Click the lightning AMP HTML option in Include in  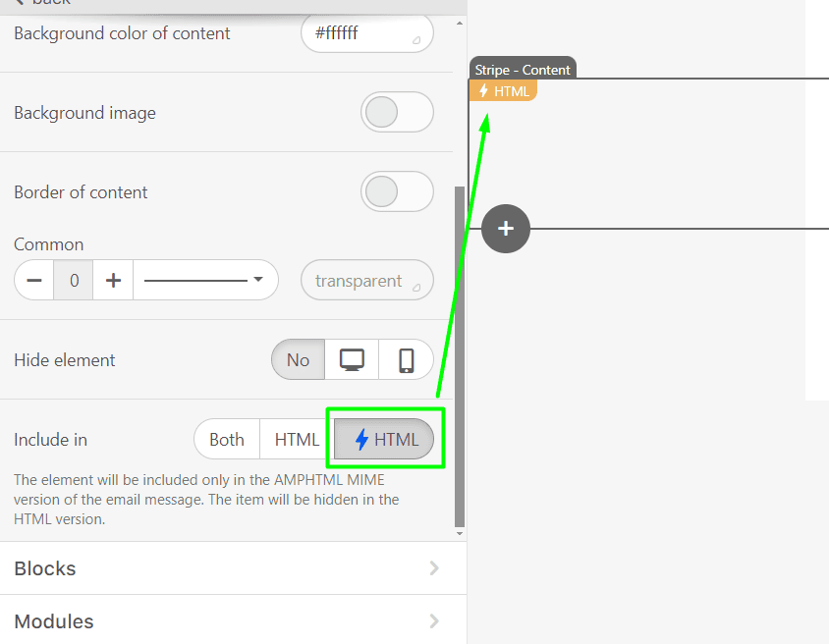(383, 439)
